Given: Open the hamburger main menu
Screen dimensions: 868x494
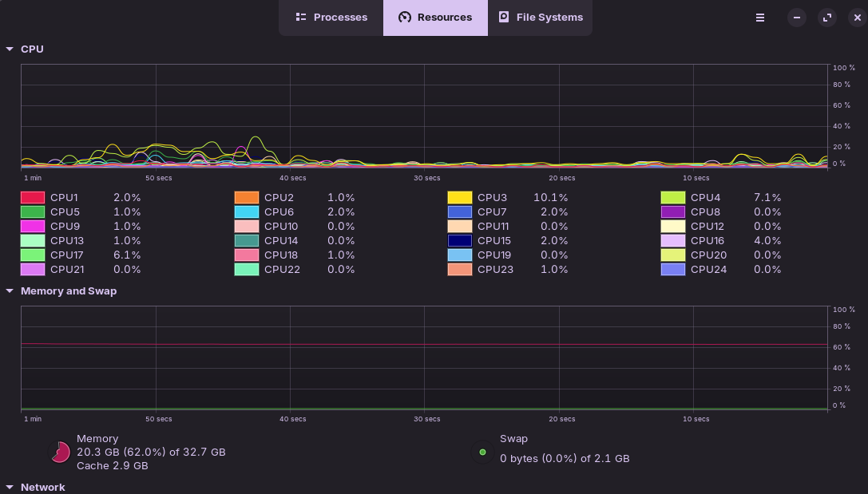Looking at the screenshot, I should pyautogui.click(x=760, y=18).
